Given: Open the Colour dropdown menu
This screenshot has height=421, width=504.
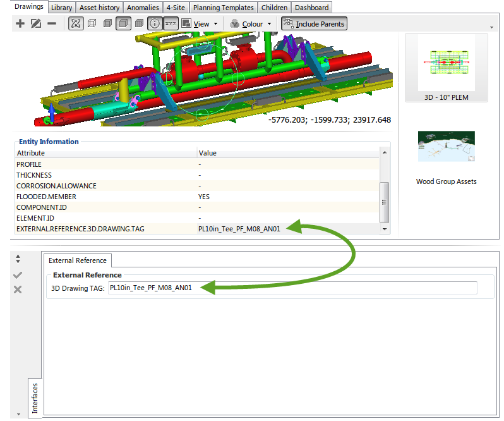Looking at the screenshot, I should (251, 24).
